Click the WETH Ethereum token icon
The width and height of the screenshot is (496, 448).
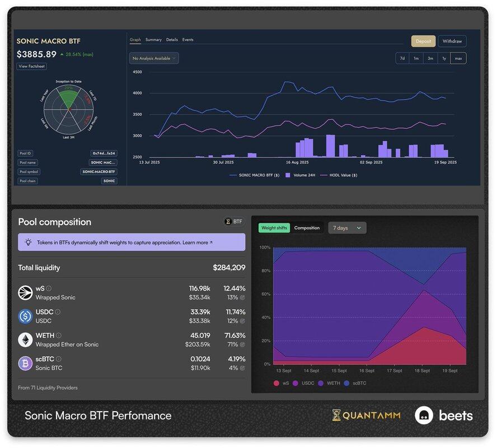(x=25, y=340)
